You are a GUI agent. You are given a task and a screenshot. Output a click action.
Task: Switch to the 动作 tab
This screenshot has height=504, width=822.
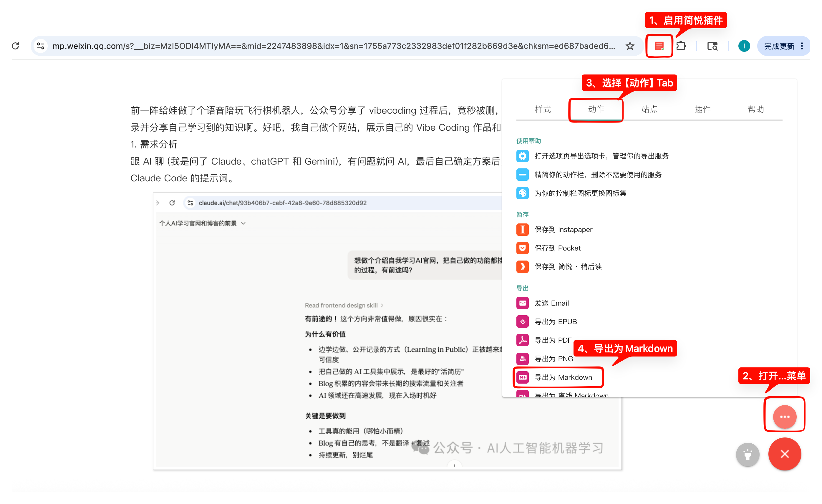coord(596,109)
